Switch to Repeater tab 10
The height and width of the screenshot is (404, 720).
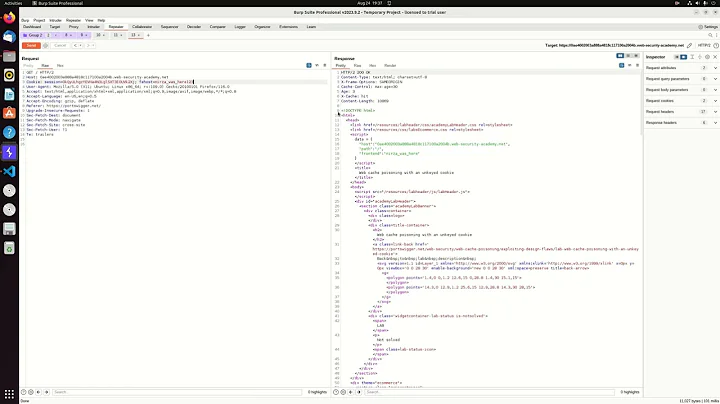[100, 35]
